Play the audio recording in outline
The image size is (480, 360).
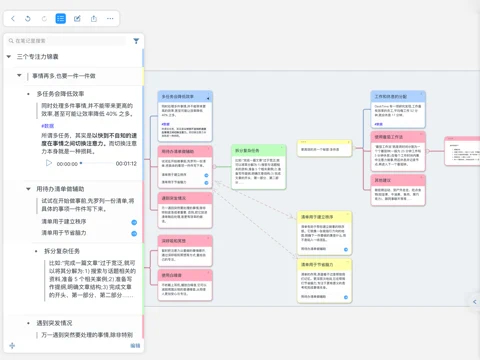click(x=49, y=163)
